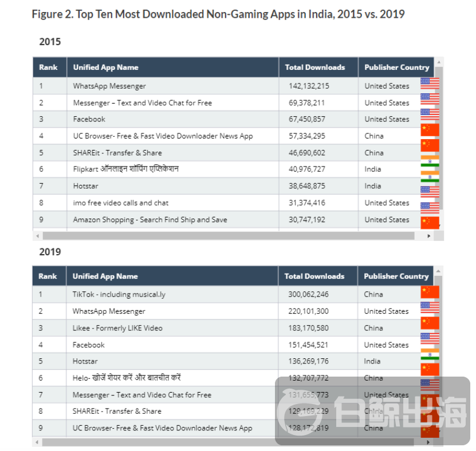This screenshot has height=451, width=476.
Task: Select 'UC Browser' app name in the 2015 table
Action: (163, 136)
